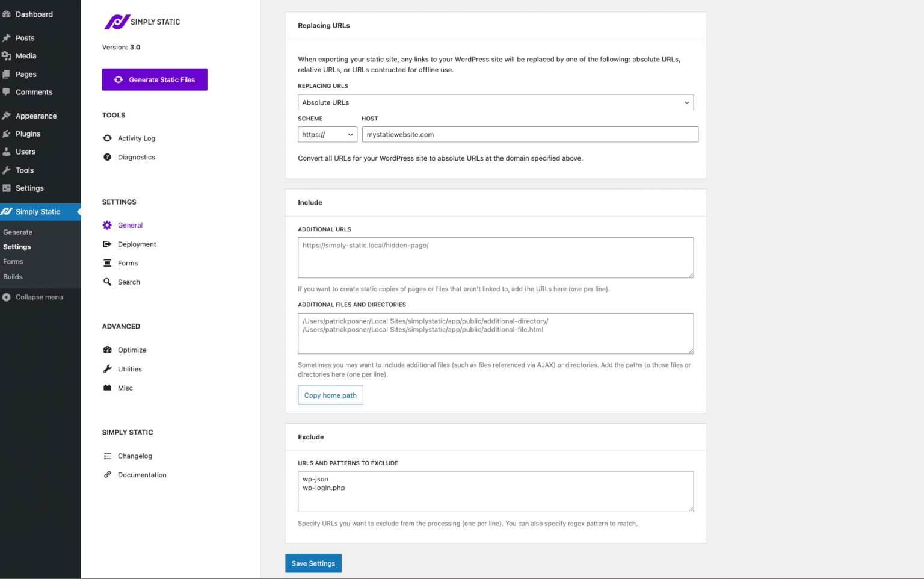Viewport: 924px width, 579px height.
Task: Go to Builds submenu item
Action: click(13, 277)
